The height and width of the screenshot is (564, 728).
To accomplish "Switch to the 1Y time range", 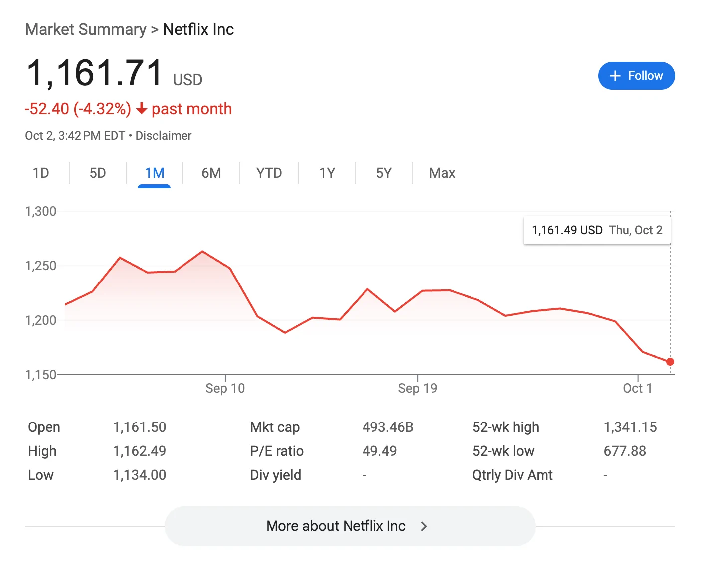I will [327, 173].
